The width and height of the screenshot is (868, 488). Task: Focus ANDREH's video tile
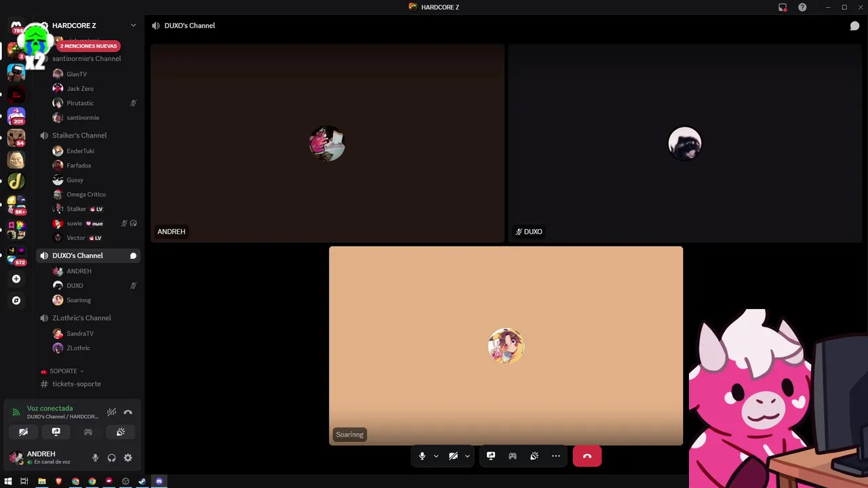(x=328, y=143)
